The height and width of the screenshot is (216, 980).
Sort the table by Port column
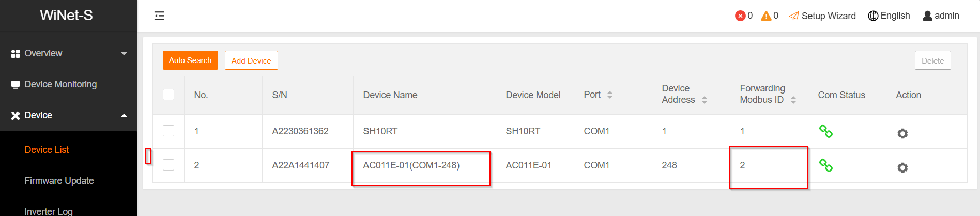(x=610, y=95)
